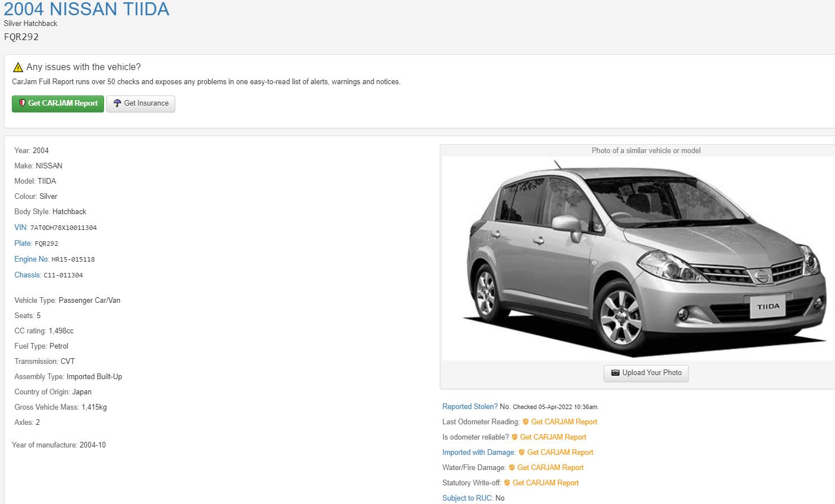Image resolution: width=835 pixels, height=504 pixels.
Task: Click the Gross Vehicle Mass: 1,415kg row
Action: (60, 407)
